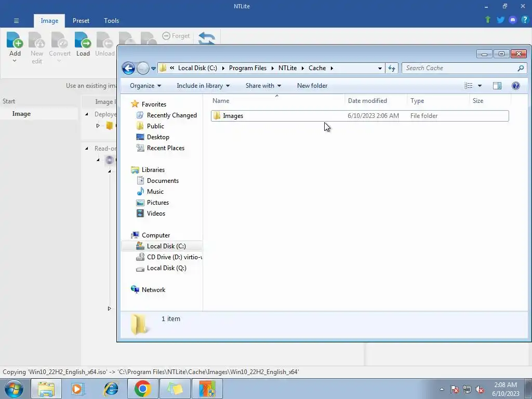Open the view options dropdown arrow
Screen dimensions: 532x399
pos(480,86)
